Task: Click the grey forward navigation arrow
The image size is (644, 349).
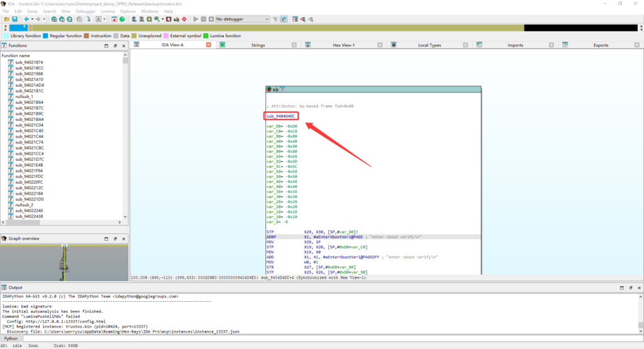Action: [x=38, y=19]
